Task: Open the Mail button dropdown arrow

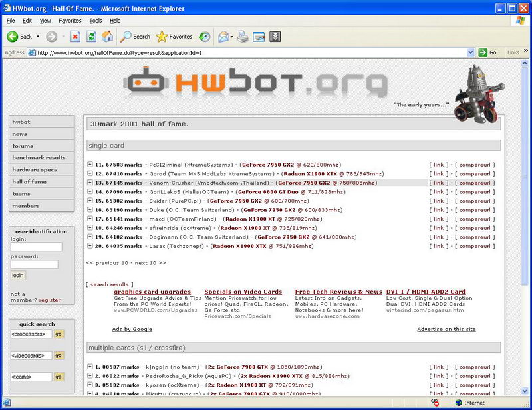Action: tap(231, 37)
